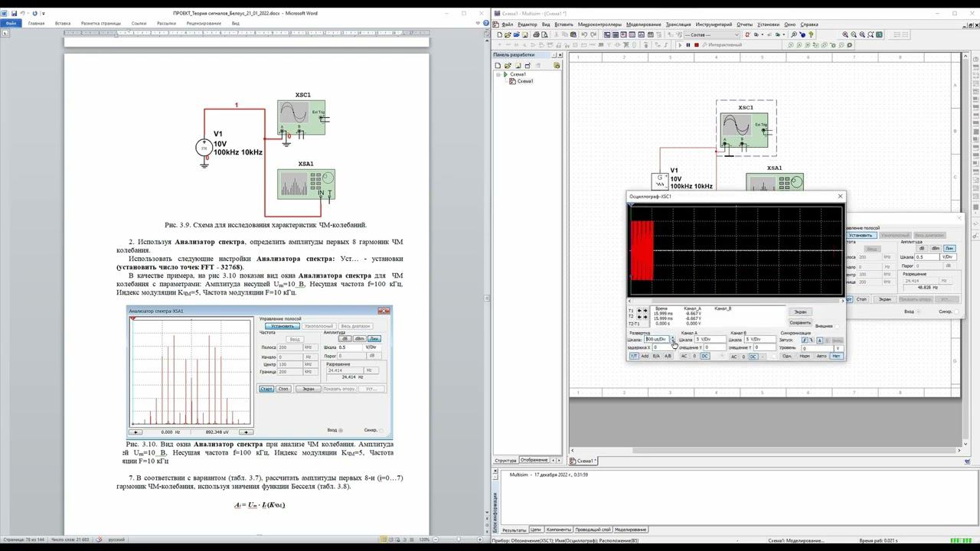This screenshot has height=551, width=980.
Task: Click timebase scale stepper arrows
Action: (673, 339)
